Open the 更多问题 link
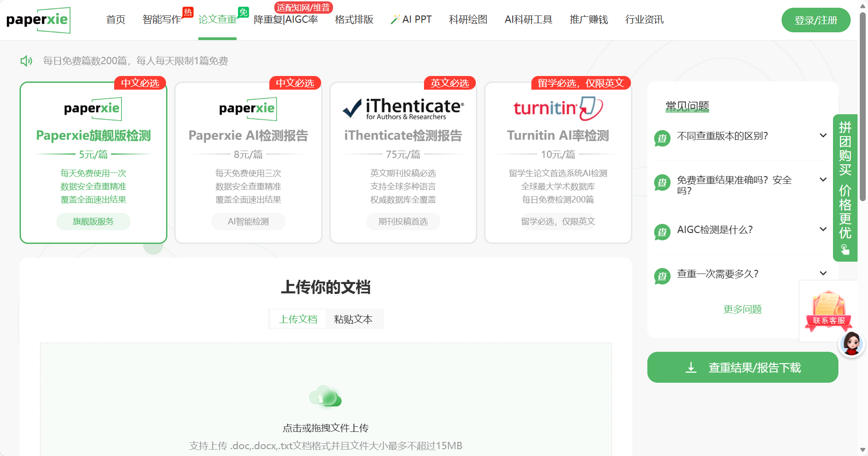 742,309
